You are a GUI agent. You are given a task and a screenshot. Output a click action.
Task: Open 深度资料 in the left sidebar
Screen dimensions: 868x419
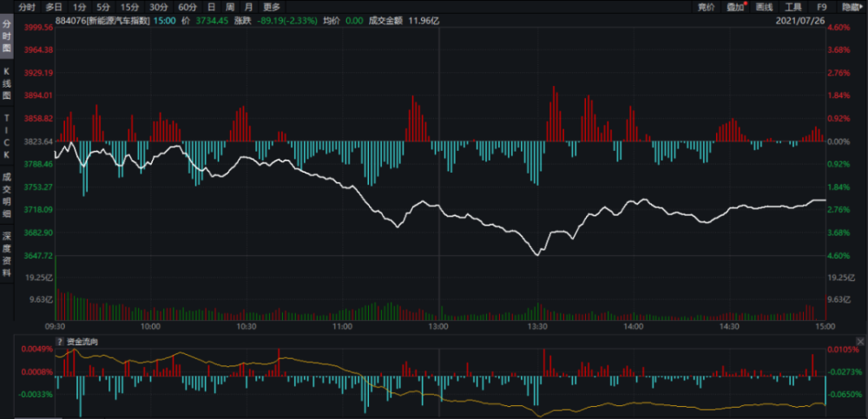[x=7, y=255]
